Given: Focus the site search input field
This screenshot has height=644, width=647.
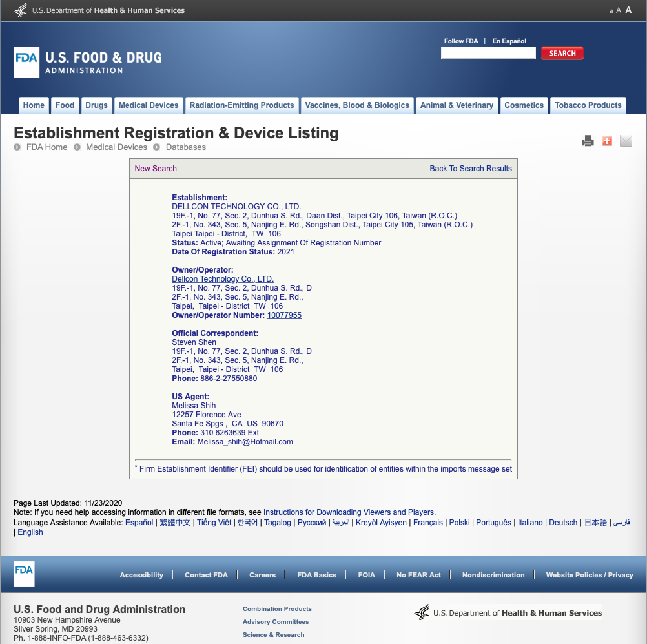Looking at the screenshot, I should 488,53.
